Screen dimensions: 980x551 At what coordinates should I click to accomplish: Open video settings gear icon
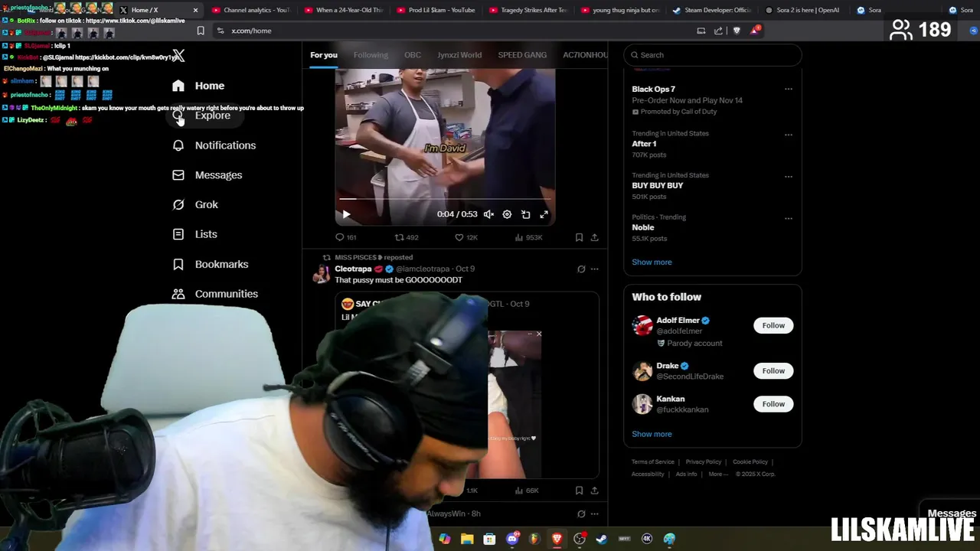point(507,214)
